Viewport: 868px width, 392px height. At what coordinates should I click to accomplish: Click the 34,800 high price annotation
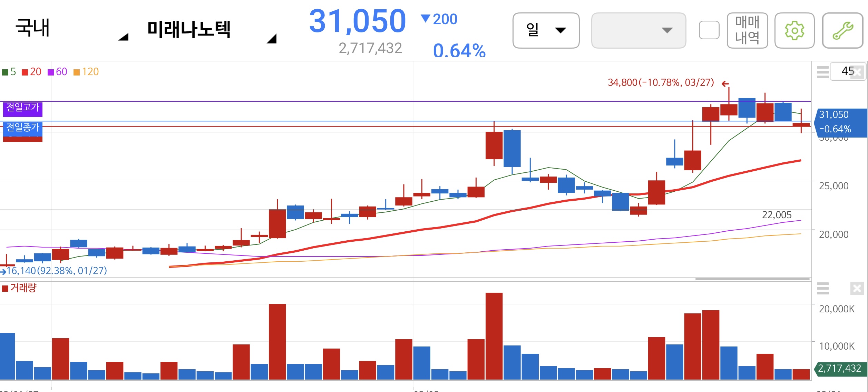pyautogui.click(x=661, y=83)
